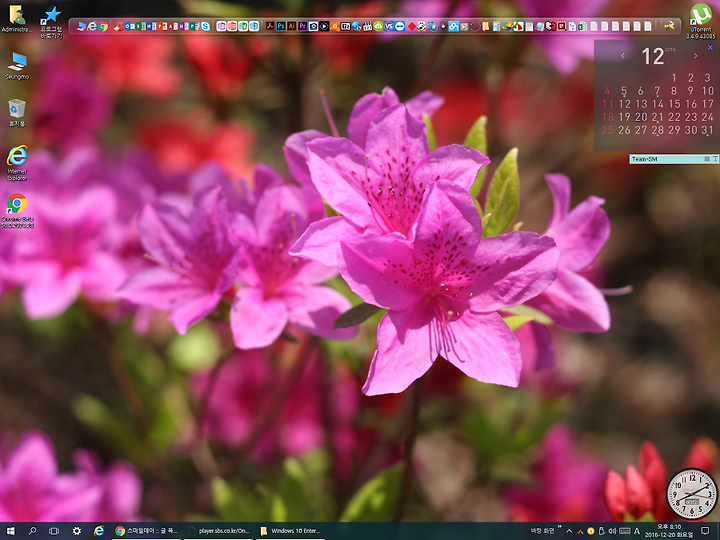
Task: Select December 31 in calendar widget
Action: tap(708, 130)
